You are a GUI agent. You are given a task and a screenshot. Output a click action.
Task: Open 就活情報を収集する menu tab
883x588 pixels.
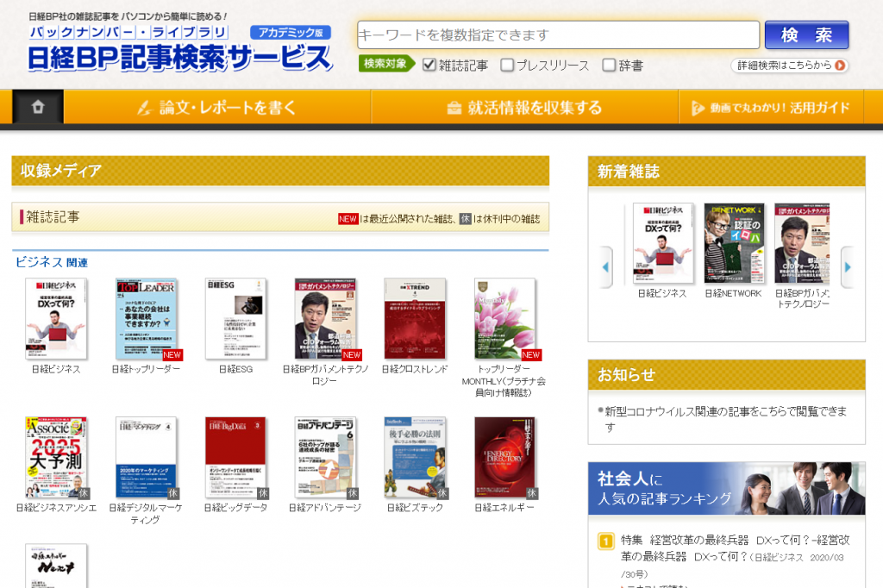pos(524,107)
